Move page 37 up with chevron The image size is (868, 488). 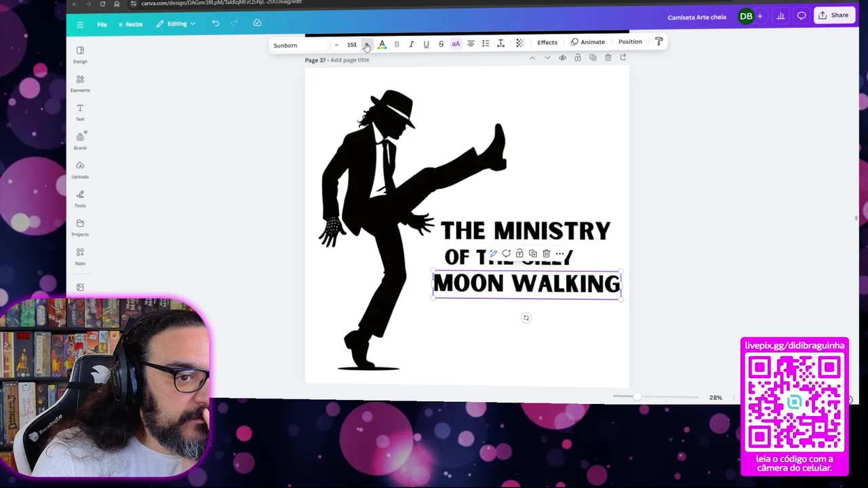click(x=532, y=58)
